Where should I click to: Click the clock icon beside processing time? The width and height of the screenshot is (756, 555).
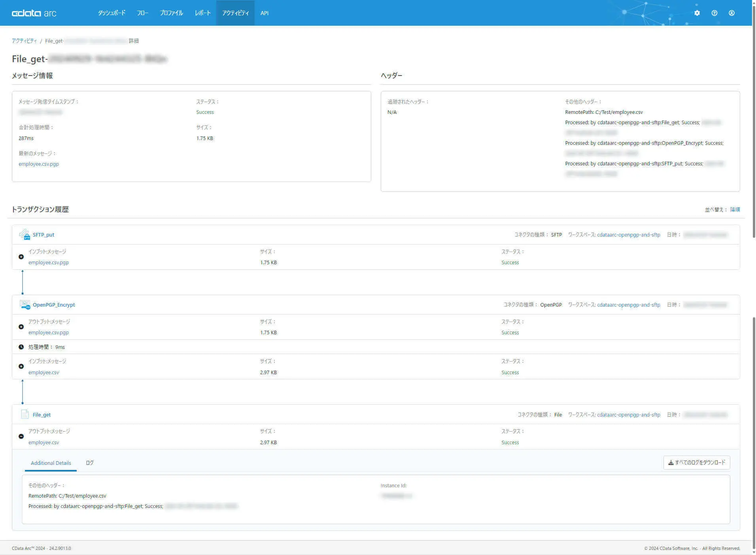(x=21, y=347)
